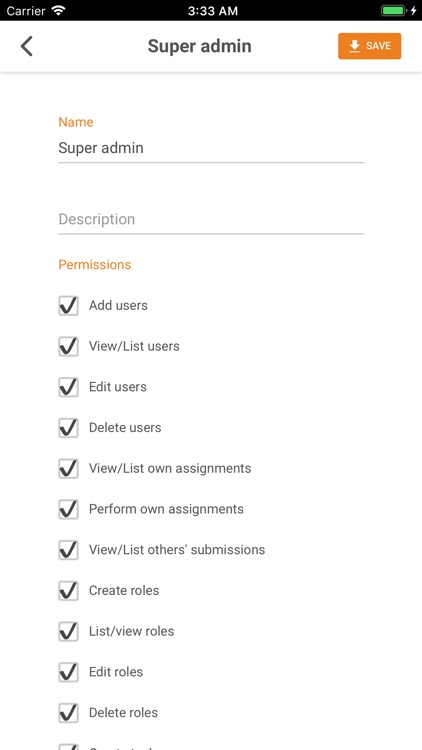Screen dimensions: 422x750
Task: Uncheck Perform own assignments checkbox
Action: pyautogui.click(x=68, y=509)
